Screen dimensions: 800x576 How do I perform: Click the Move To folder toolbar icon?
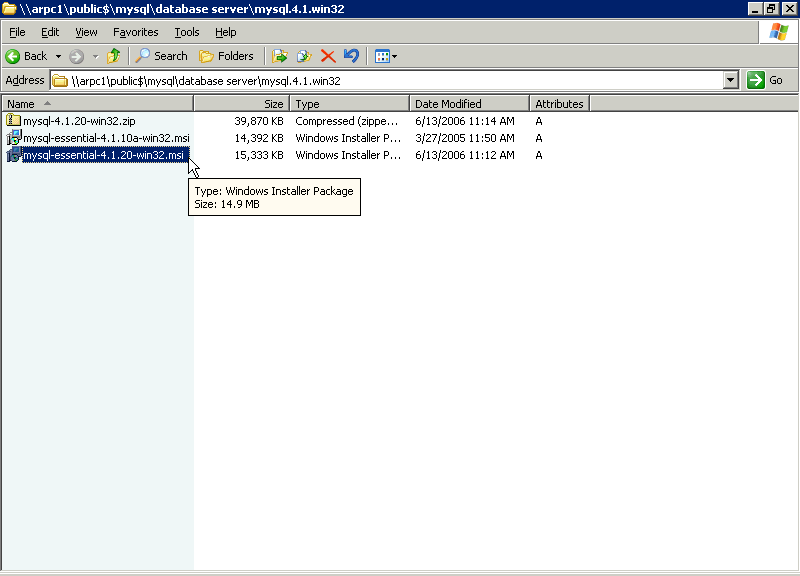point(280,56)
